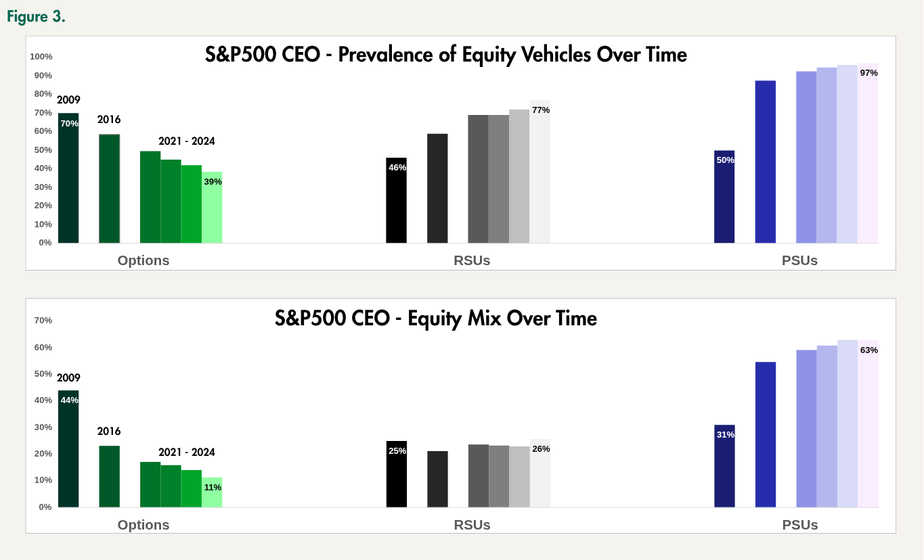Click the 97% palest PSUs bar

(868, 156)
